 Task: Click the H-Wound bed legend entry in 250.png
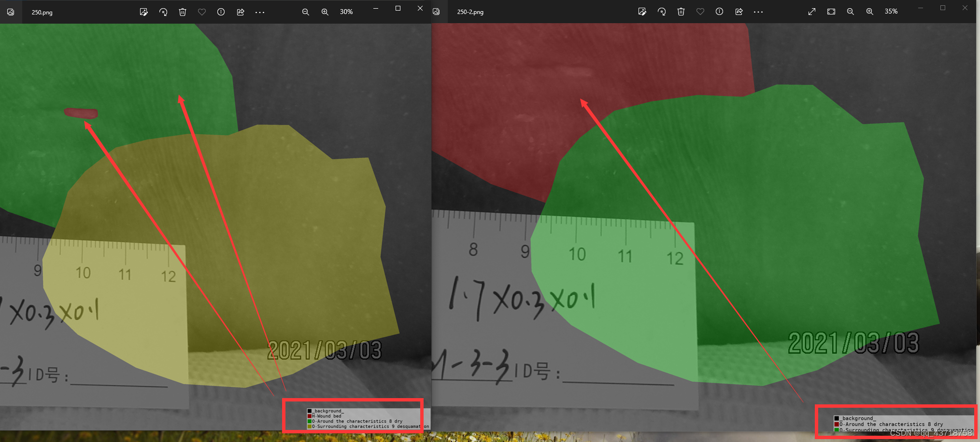[x=325, y=416]
